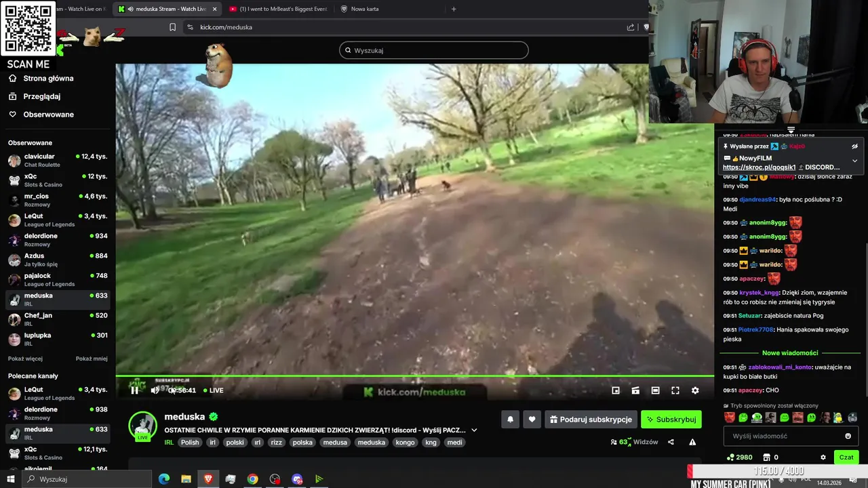Click the chat collapse handle icon

(791, 129)
